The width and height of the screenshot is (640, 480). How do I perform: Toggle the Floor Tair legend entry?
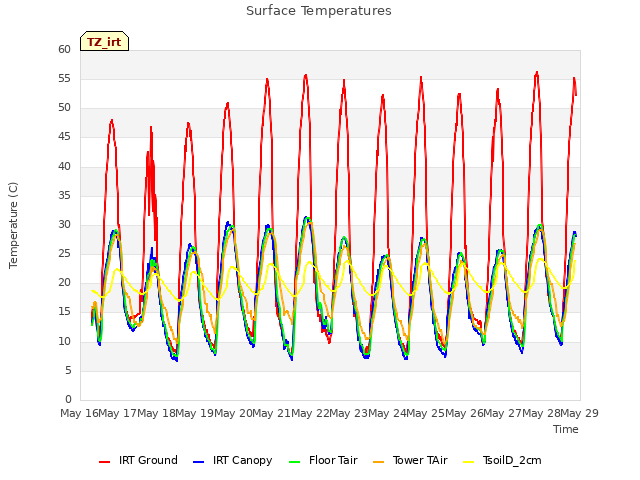click(x=323, y=460)
